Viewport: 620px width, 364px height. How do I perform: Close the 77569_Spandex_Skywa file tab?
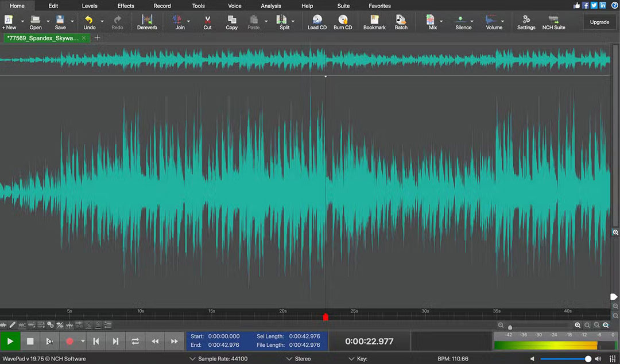point(83,38)
